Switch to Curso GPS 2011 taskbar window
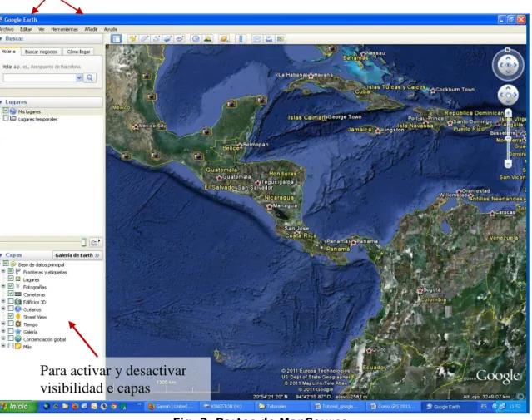532x420 pixels. click(393, 406)
